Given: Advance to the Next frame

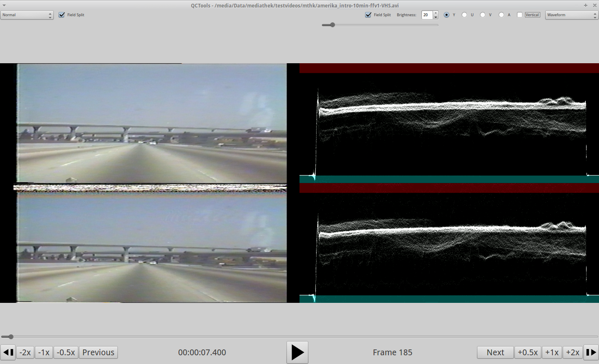Looking at the screenshot, I should 495,352.
